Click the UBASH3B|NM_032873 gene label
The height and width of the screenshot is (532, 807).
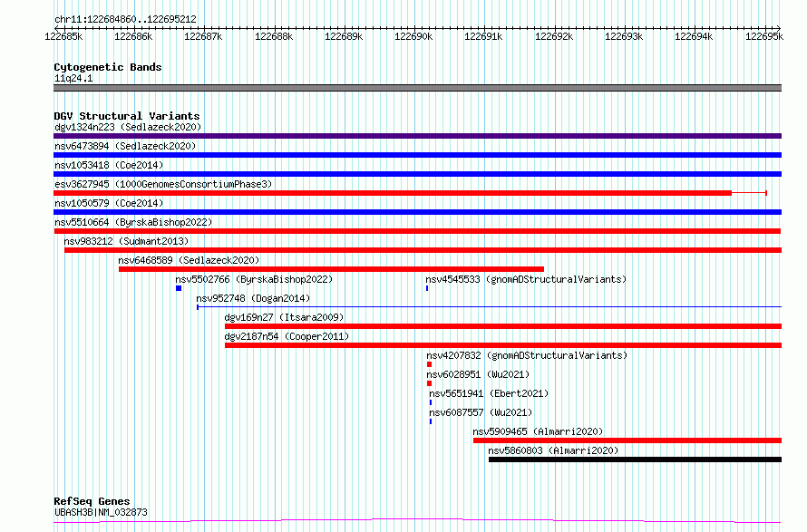101,512
